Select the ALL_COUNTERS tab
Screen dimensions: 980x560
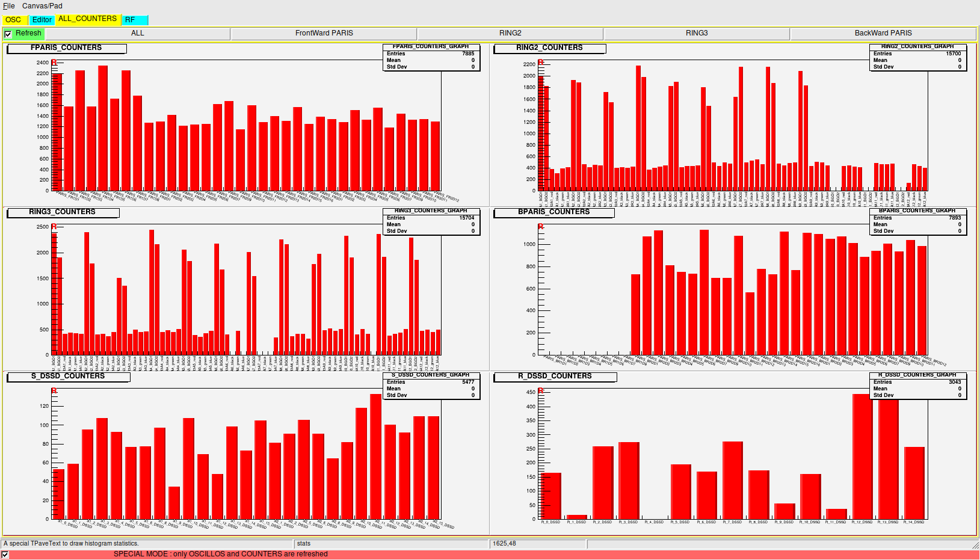click(x=88, y=19)
